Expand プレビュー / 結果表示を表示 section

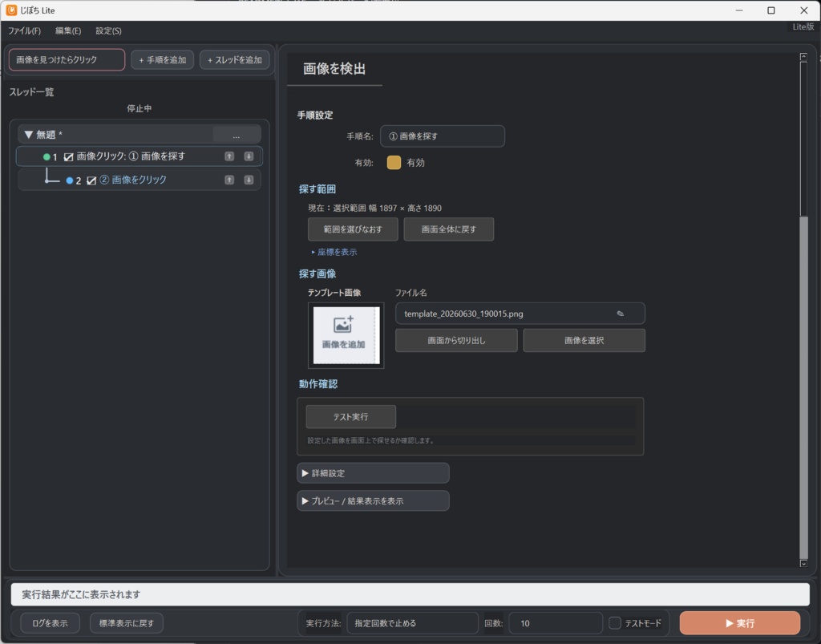point(373,500)
